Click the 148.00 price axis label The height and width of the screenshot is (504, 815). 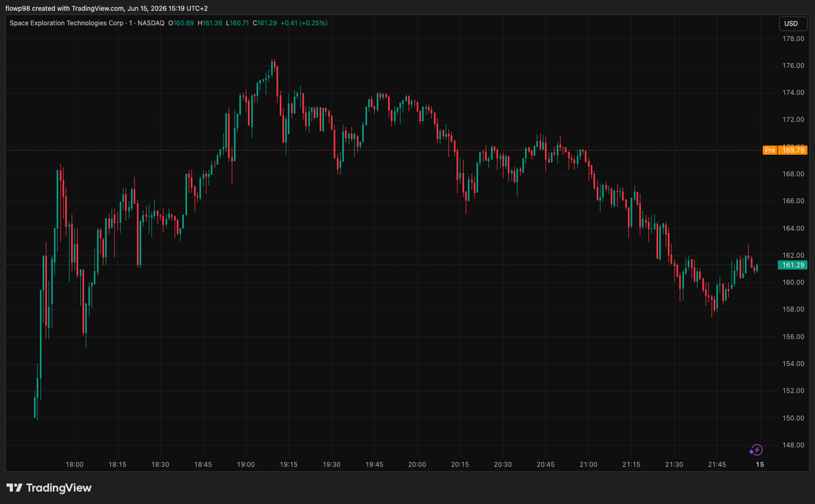pyautogui.click(x=793, y=446)
